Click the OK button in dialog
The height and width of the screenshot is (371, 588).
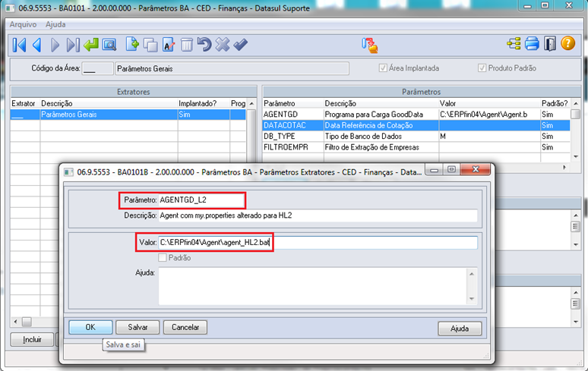90,327
